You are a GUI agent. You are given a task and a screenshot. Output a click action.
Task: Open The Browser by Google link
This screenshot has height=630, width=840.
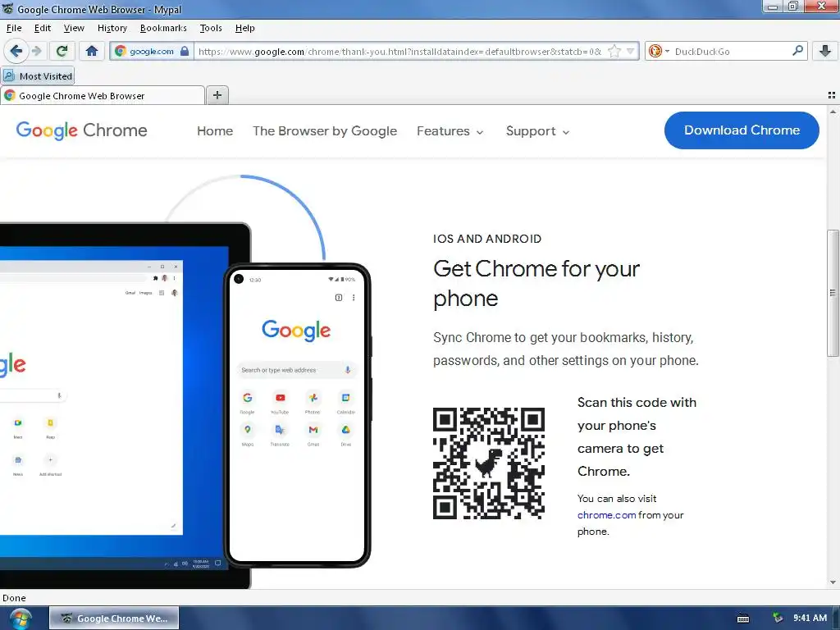click(x=325, y=131)
